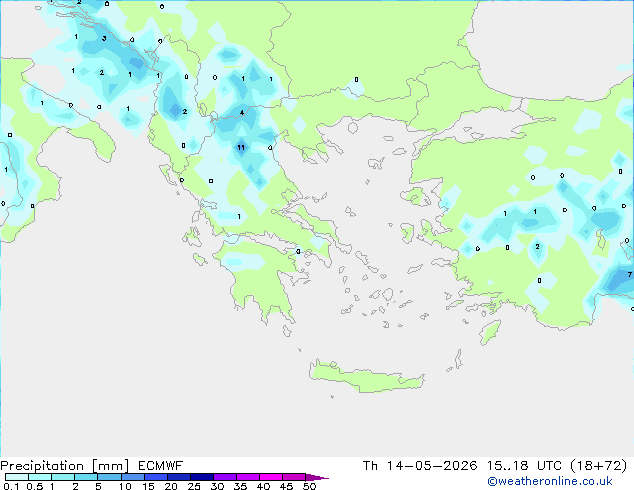Click the '30' legend tick label

point(217,486)
